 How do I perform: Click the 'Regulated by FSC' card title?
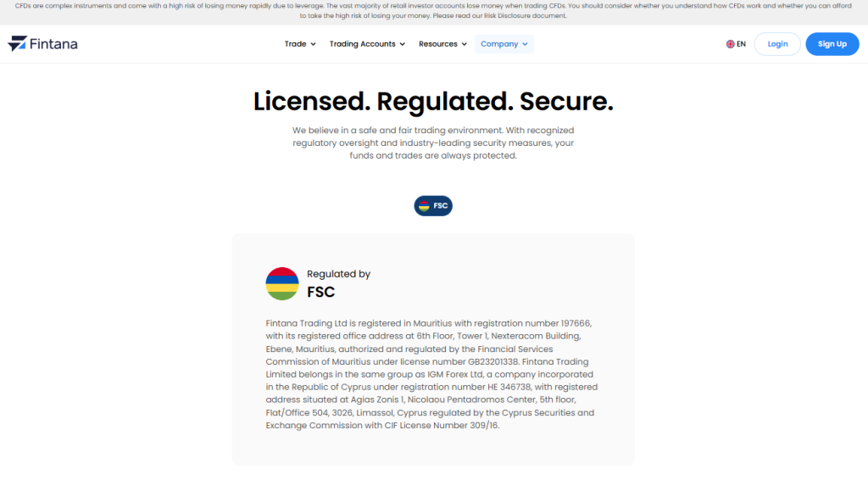[338, 283]
